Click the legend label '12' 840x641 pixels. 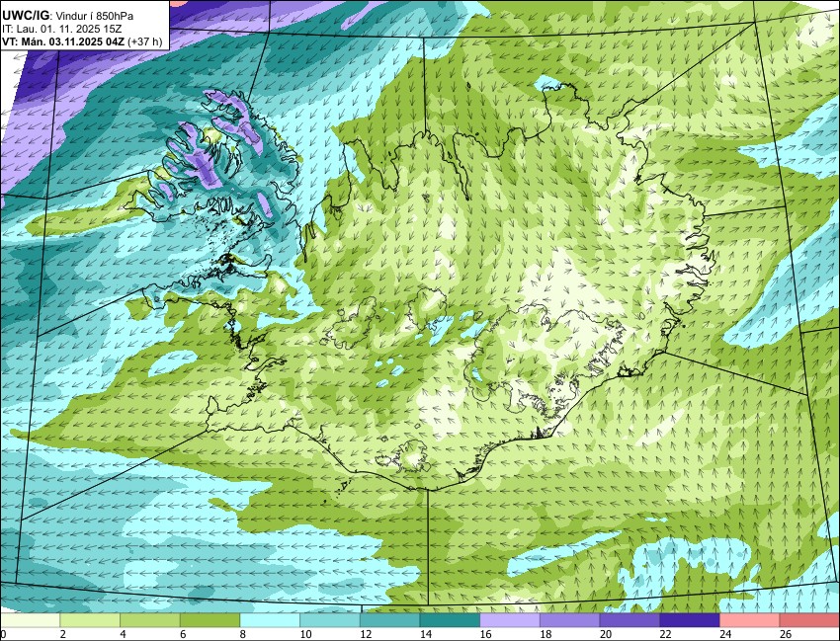(366, 634)
